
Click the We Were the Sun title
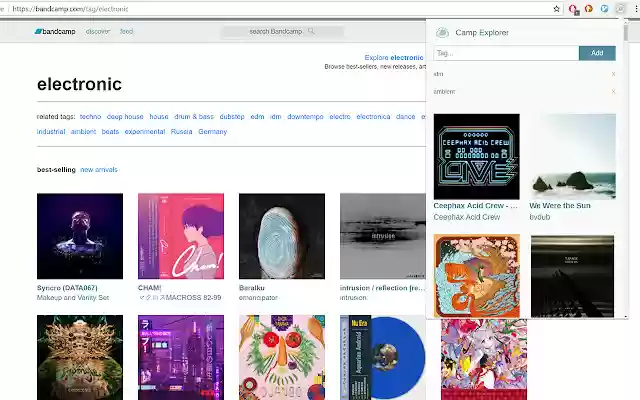[x=560, y=206]
